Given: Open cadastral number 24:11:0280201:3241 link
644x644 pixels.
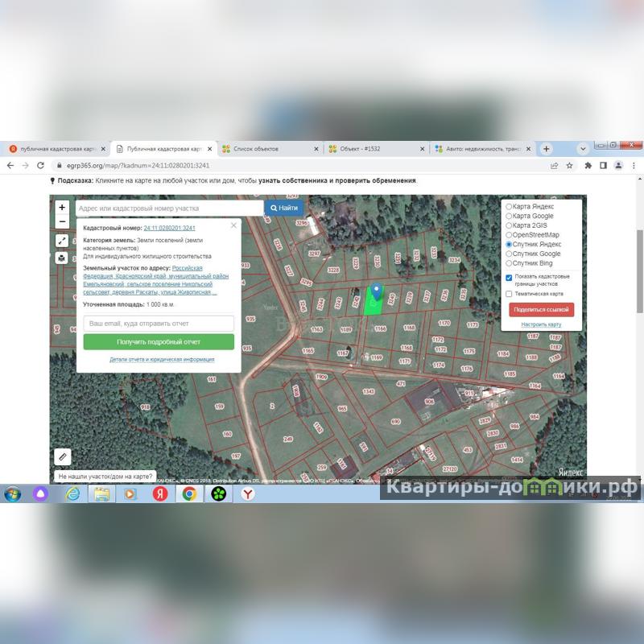Looking at the screenshot, I should pos(169,228).
